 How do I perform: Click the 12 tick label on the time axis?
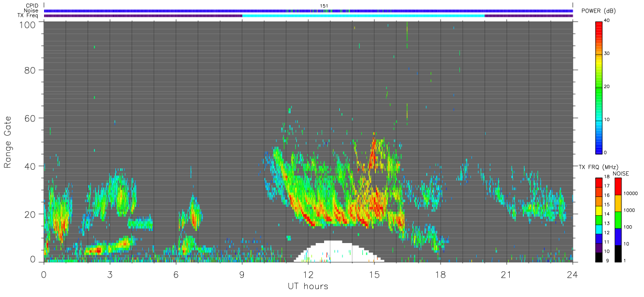tap(308, 274)
